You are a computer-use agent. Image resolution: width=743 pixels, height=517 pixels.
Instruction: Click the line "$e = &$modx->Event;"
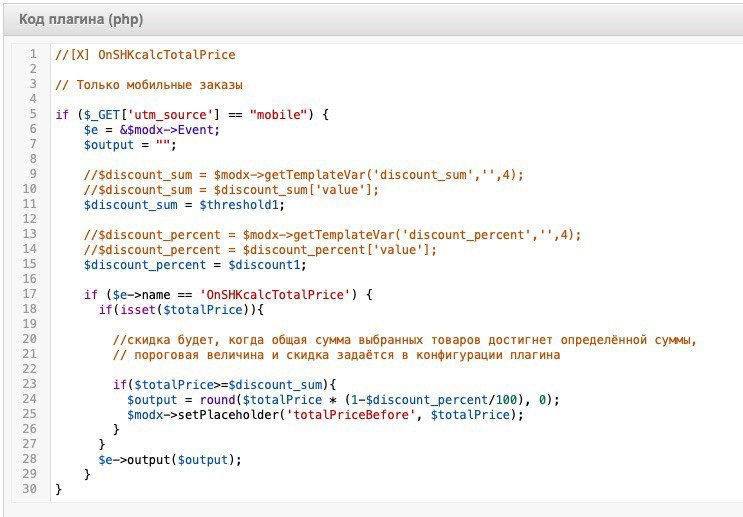tap(152, 130)
